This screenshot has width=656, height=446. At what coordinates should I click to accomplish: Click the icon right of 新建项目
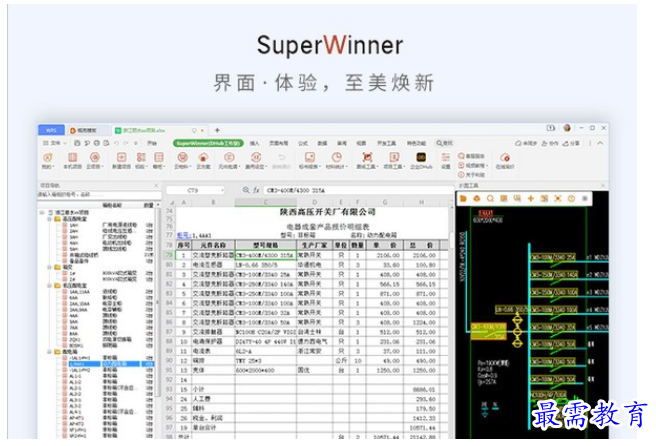pos(141,161)
